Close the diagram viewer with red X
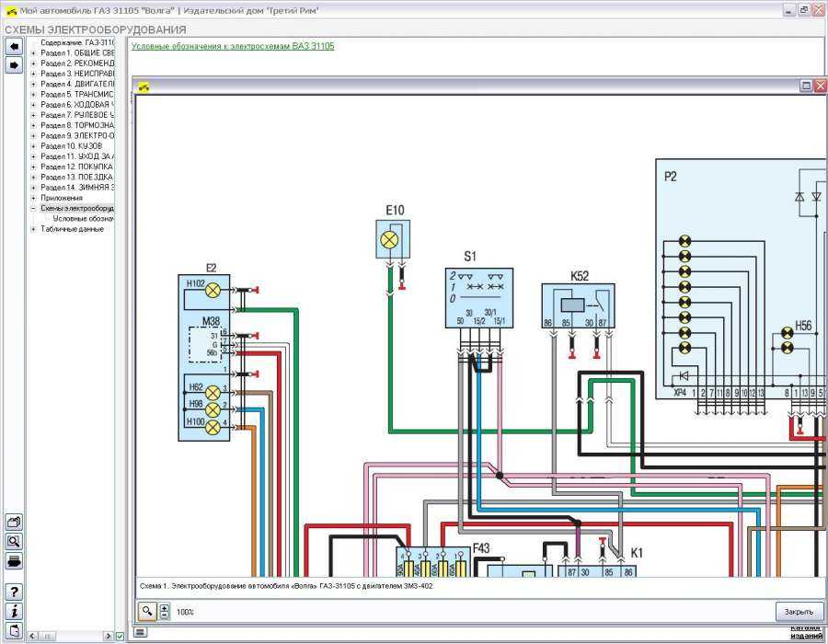Viewport: 828px width, 644px height. coord(820,86)
